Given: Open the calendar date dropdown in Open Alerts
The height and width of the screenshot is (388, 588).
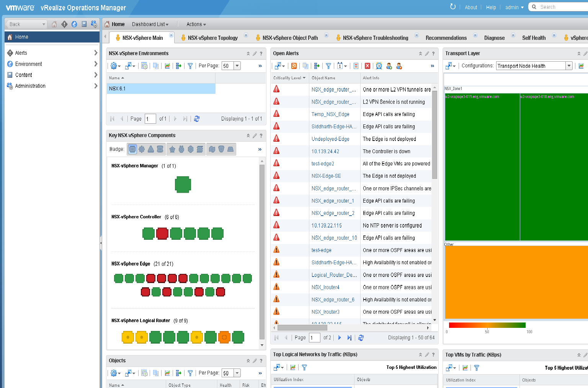Looking at the screenshot, I should (x=342, y=66).
